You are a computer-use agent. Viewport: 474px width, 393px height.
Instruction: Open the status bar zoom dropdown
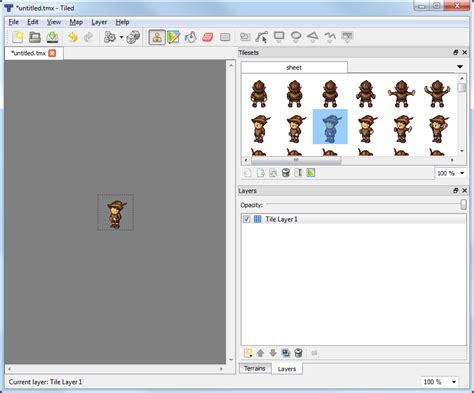point(439,382)
